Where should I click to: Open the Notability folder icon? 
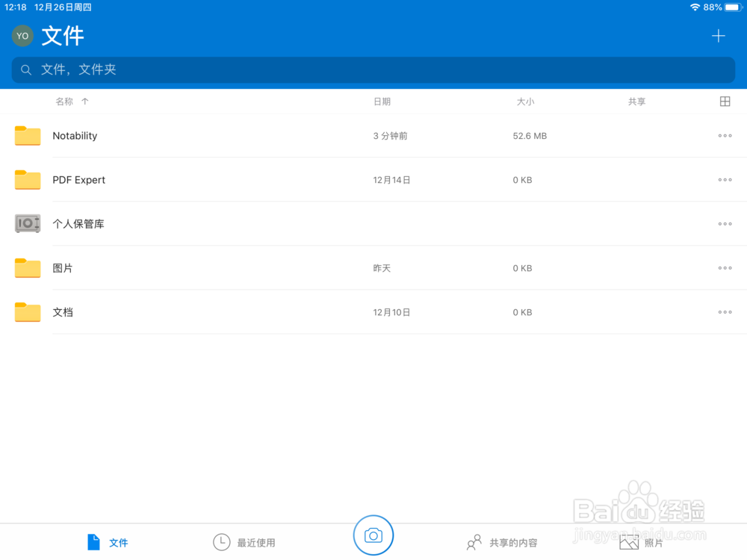coord(28,136)
